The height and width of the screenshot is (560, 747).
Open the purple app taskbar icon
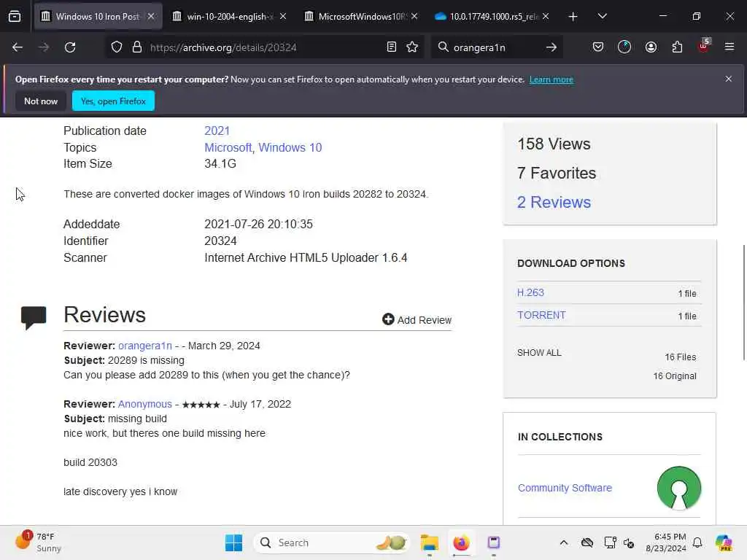[494, 542]
